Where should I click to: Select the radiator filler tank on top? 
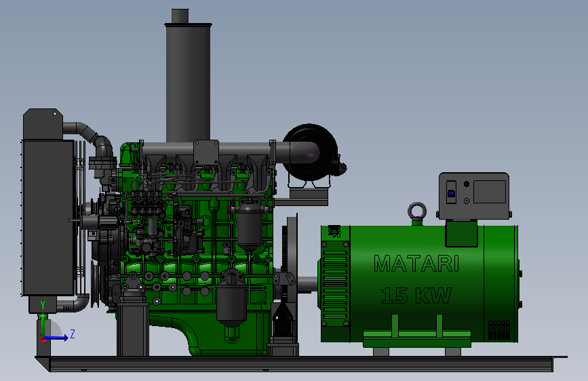point(43,125)
